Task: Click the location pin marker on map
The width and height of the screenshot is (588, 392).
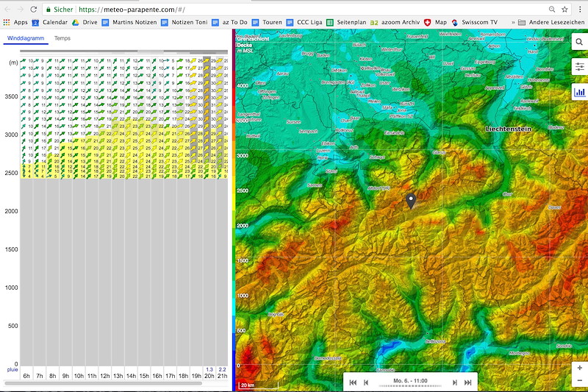Action: pyautogui.click(x=411, y=200)
